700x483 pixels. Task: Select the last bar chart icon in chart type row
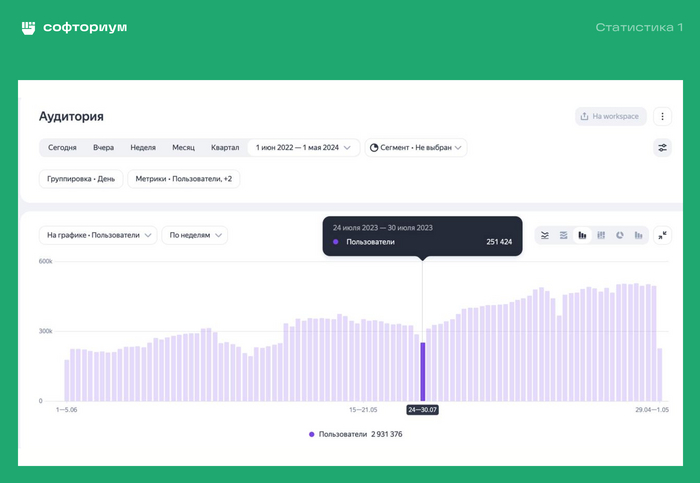click(638, 235)
